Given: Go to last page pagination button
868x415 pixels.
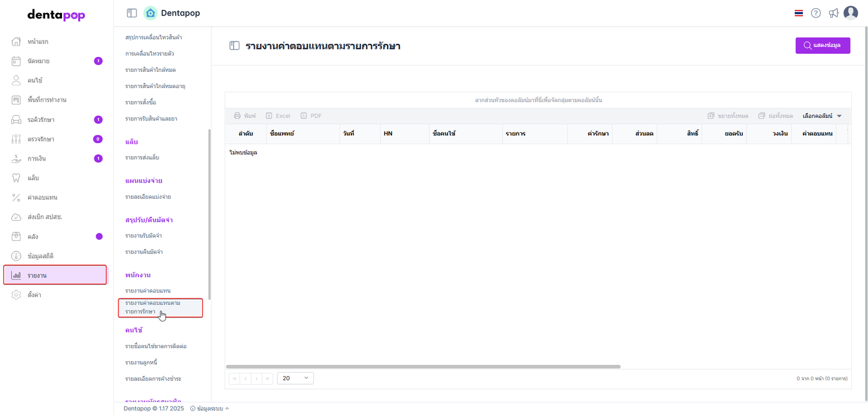Looking at the screenshot, I should click(268, 378).
